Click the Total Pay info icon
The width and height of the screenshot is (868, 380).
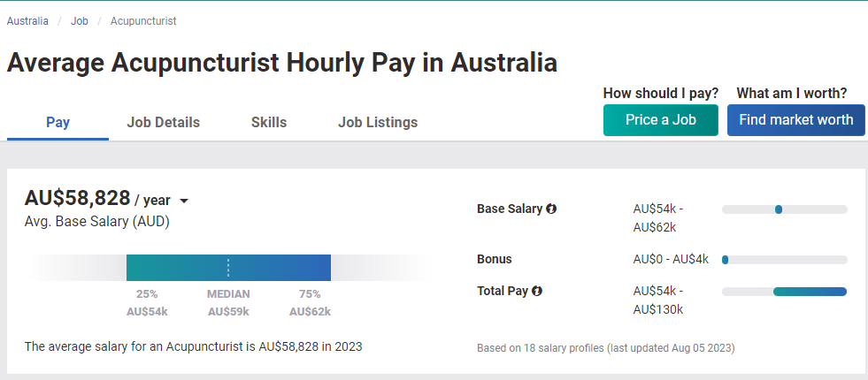point(536,291)
